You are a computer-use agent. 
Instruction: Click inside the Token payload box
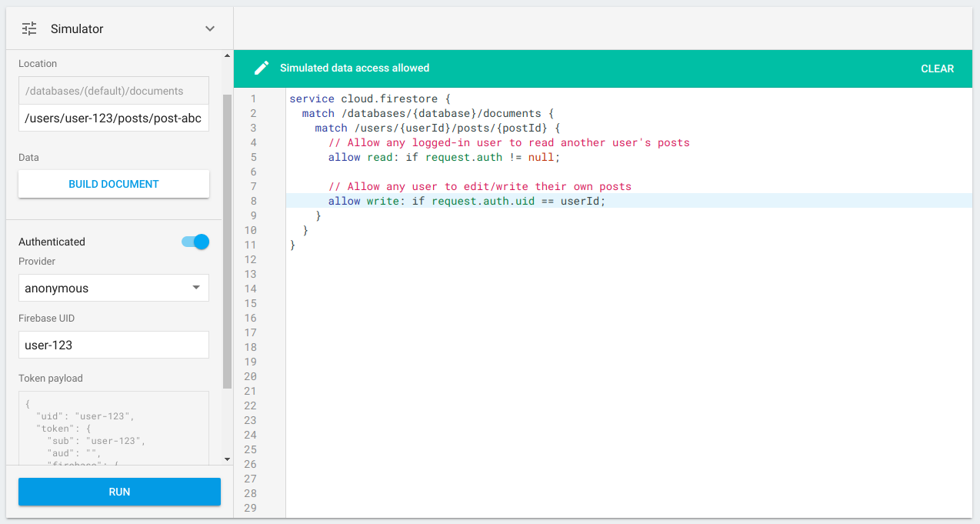point(114,428)
